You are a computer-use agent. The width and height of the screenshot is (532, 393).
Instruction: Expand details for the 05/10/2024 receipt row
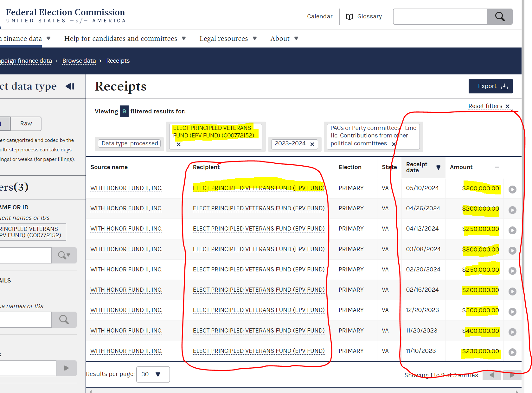tap(512, 189)
